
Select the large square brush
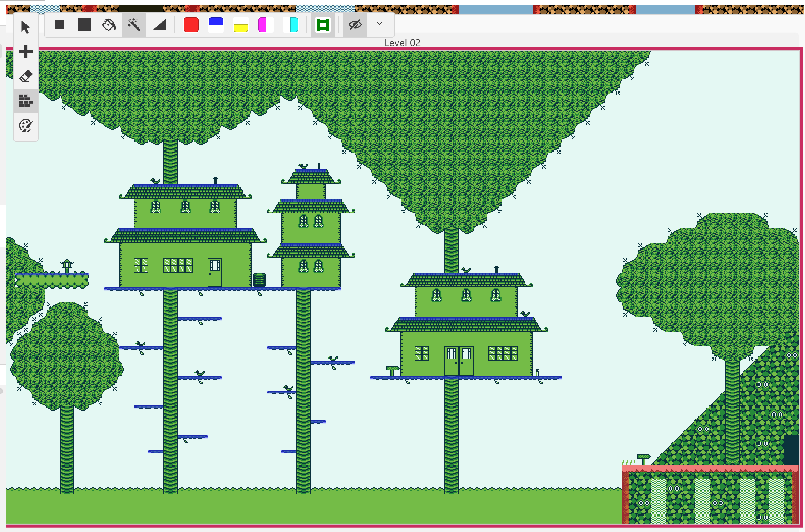[x=84, y=24]
